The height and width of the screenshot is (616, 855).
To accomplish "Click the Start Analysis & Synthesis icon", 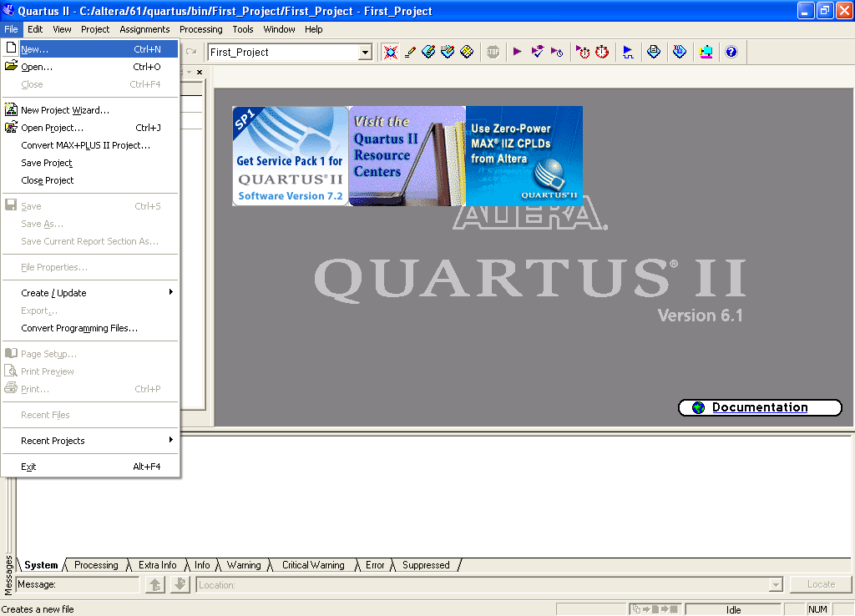I will pos(537,52).
